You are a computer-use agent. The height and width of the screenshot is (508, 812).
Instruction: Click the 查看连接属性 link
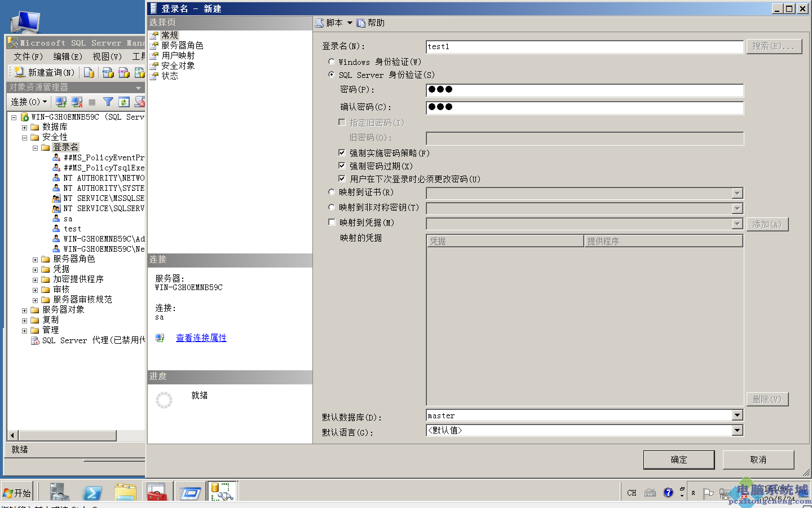pyautogui.click(x=201, y=338)
